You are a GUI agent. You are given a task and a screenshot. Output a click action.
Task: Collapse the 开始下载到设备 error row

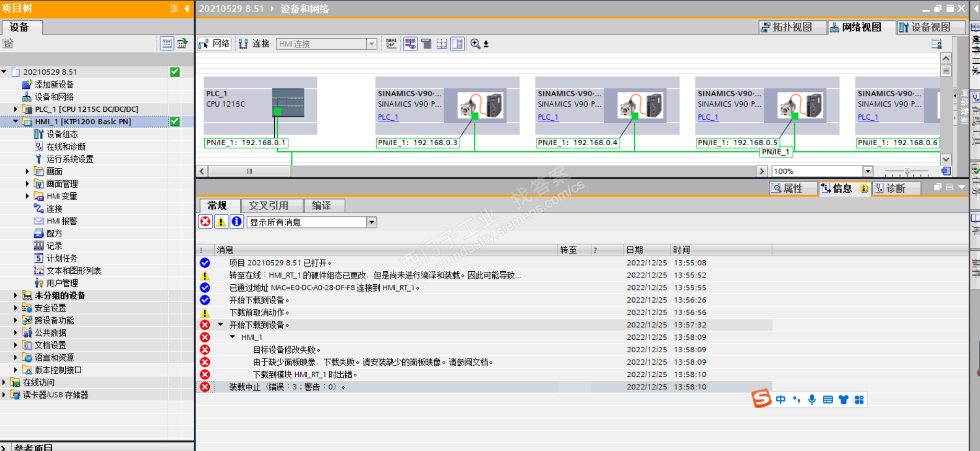(x=220, y=325)
